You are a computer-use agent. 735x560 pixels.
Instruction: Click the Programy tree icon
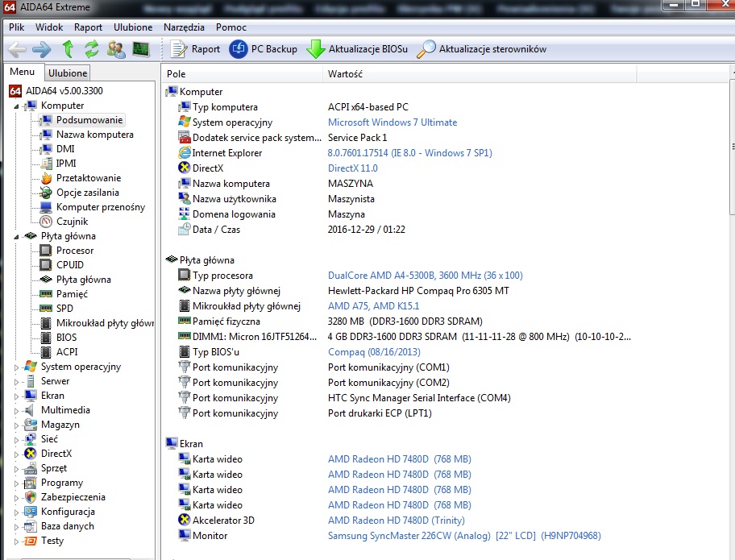tap(31, 483)
